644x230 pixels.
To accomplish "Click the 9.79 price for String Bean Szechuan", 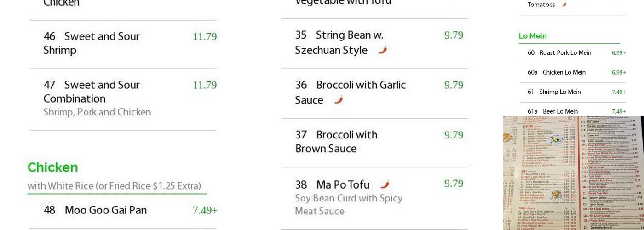I will tap(454, 35).
